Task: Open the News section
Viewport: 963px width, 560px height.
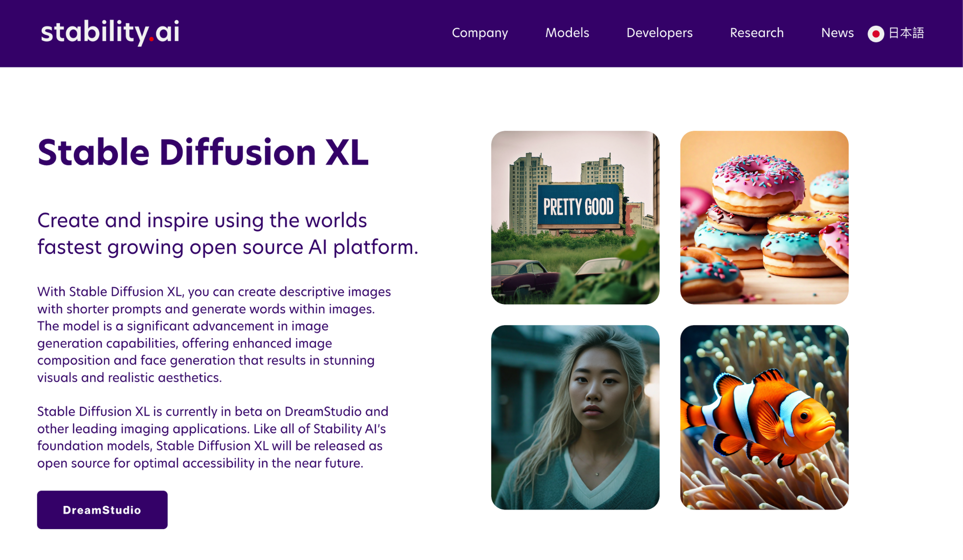Action: tap(837, 33)
